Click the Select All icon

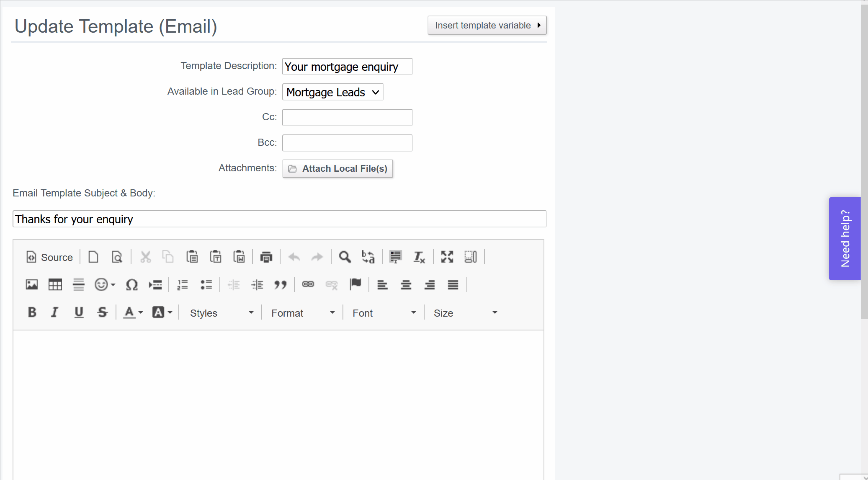pyautogui.click(x=395, y=257)
